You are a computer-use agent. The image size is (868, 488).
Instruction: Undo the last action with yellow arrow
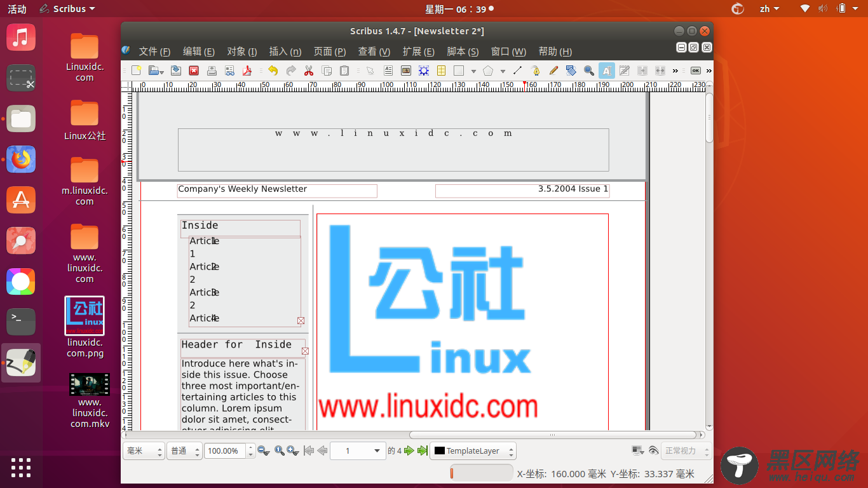[273, 71]
